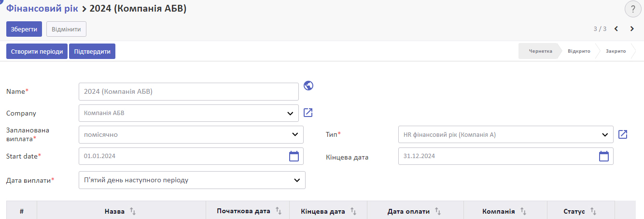Open Company external link icon

(308, 113)
